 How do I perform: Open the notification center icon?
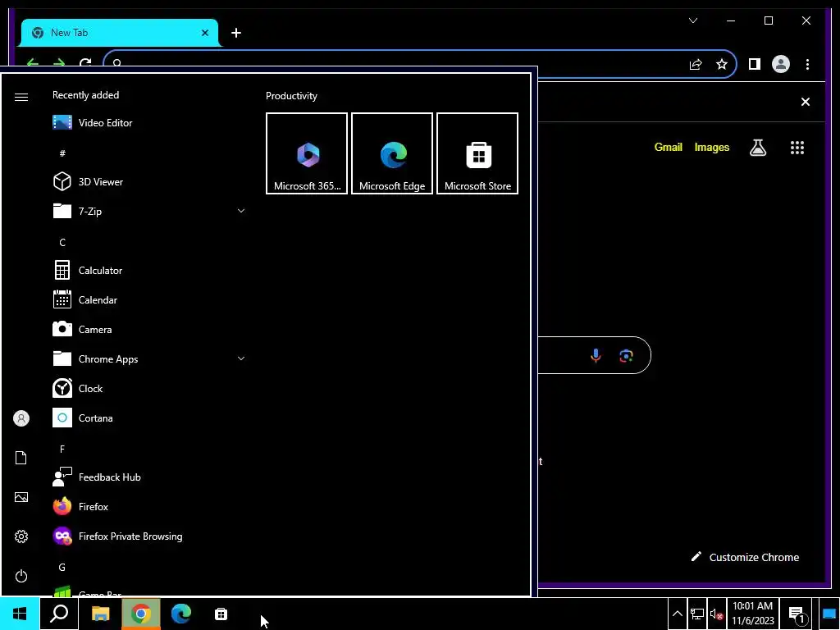(797, 614)
